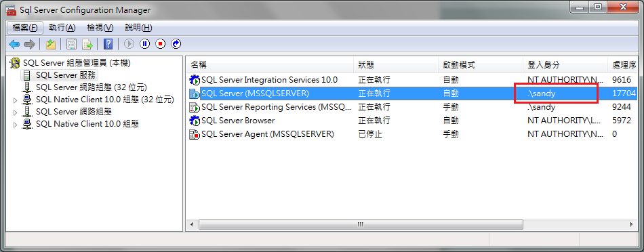This screenshot has height=252, width=644.
Task: Click the Forward arrow toolbar icon
Action: point(30,44)
